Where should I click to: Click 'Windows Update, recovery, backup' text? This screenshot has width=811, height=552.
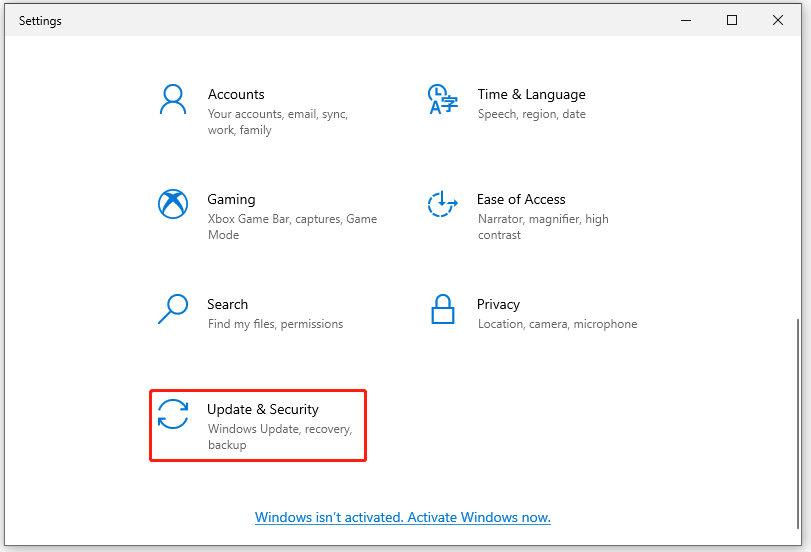280,437
